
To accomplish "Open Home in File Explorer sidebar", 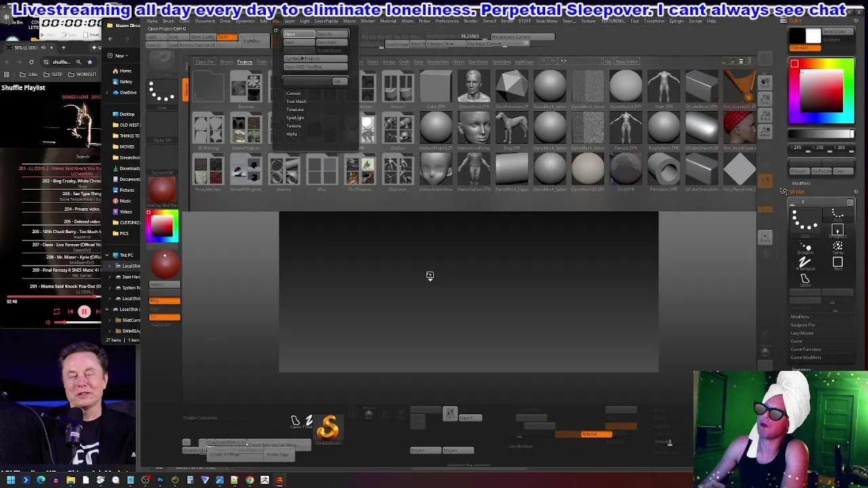I will tap(121, 71).
